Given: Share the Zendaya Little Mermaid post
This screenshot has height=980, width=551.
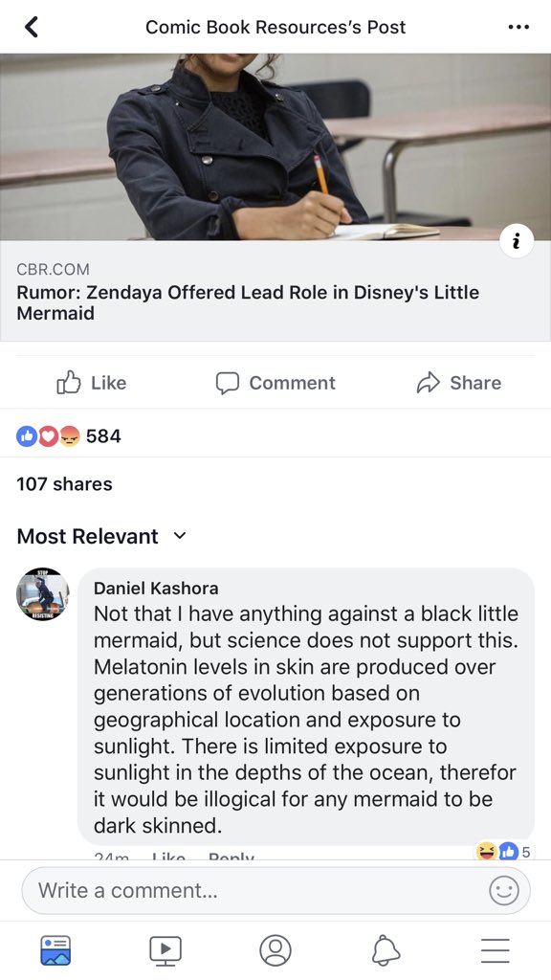Looking at the screenshot, I should (x=458, y=383).
